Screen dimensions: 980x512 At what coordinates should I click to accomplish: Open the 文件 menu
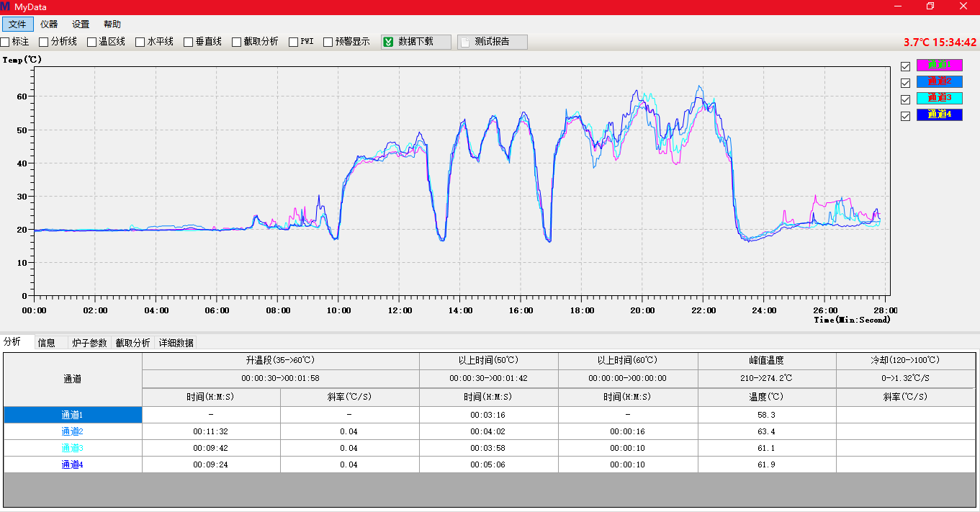click(x=17, y=24)
